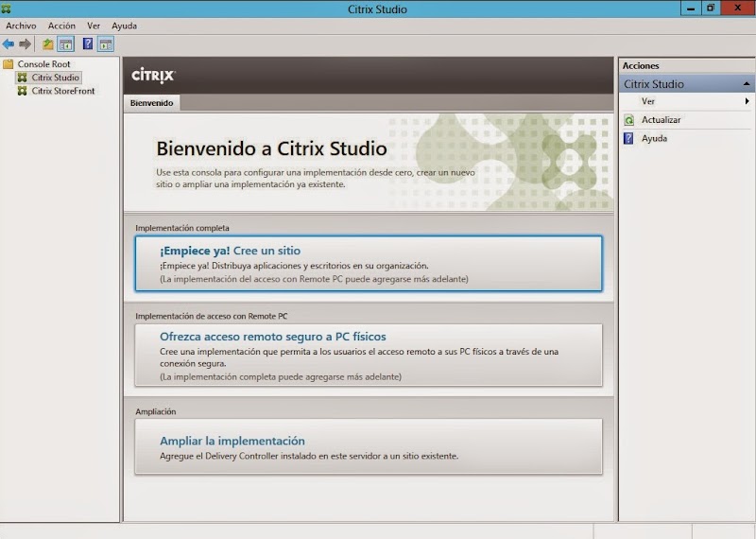The image size is (756, 539).
Task: Click the Citrix logo in the header
Action: pos(154,76)
